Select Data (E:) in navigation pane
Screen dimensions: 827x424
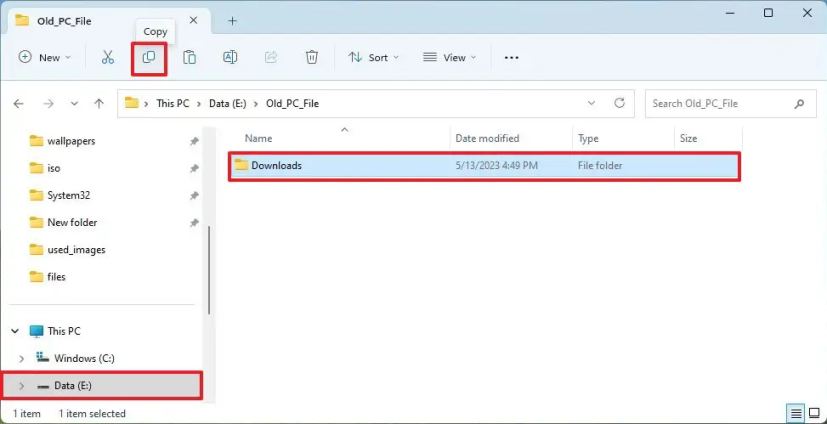pyautogui.click(x=73, y=386)
